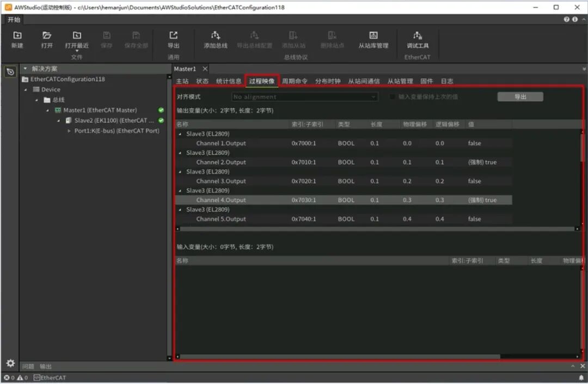Toggle 输入变量保持上次的值 checkbox
The height and width of the screenshot is (384, 588).
tap(393, 97)
